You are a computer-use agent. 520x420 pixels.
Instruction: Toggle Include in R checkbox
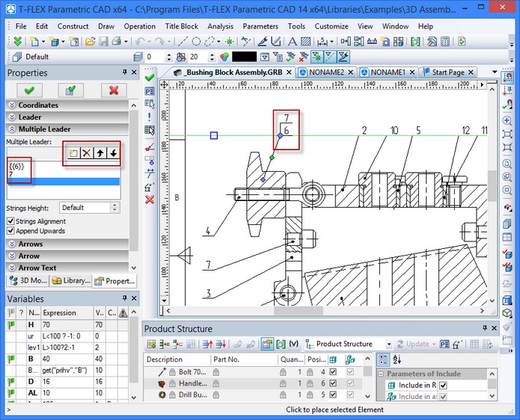coord(443,385)
